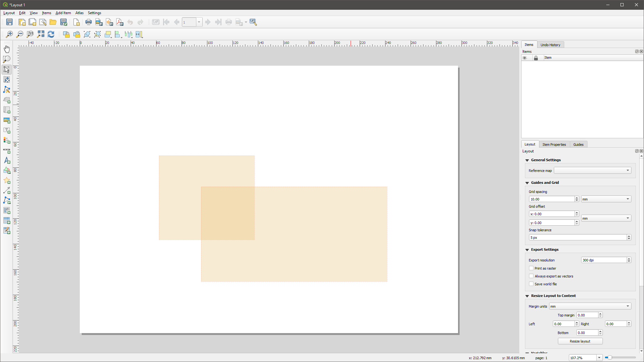
Task: Switch to the Item Properties tab
Action: 554,144
